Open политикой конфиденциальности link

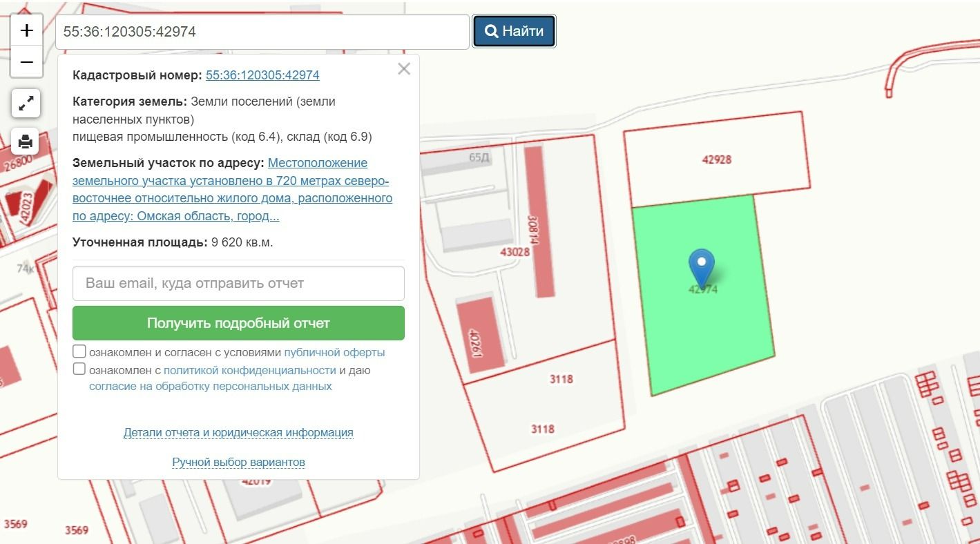[249, 371]
